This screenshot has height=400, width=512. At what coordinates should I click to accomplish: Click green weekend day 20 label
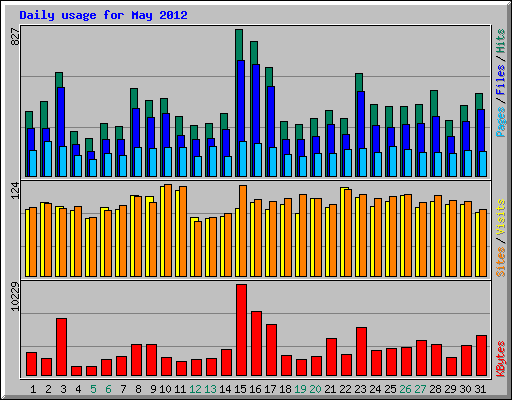pyautogui.click(x=315, y=389)
